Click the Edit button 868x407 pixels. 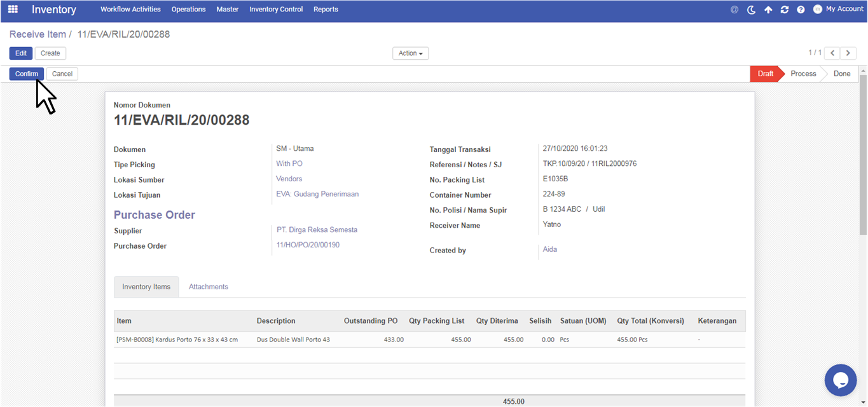[x=21, y=53]
